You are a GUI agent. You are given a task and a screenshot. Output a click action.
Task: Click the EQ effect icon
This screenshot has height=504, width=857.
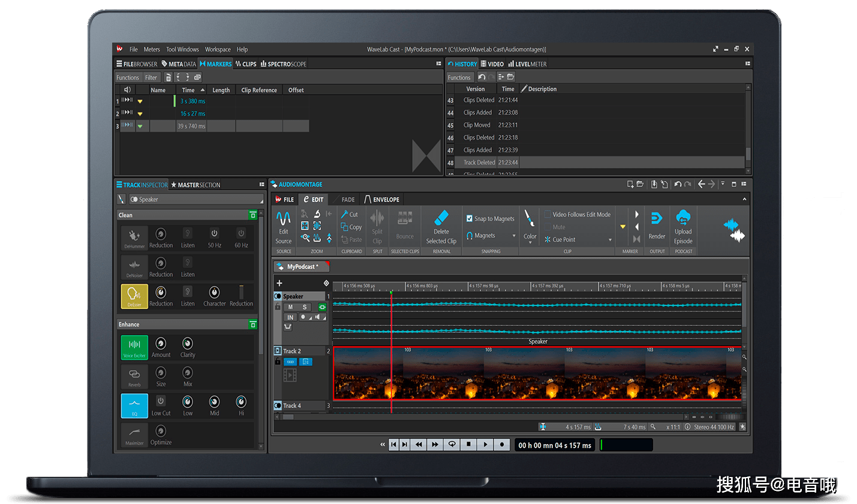pyautogui.click(x=134, y=405)
